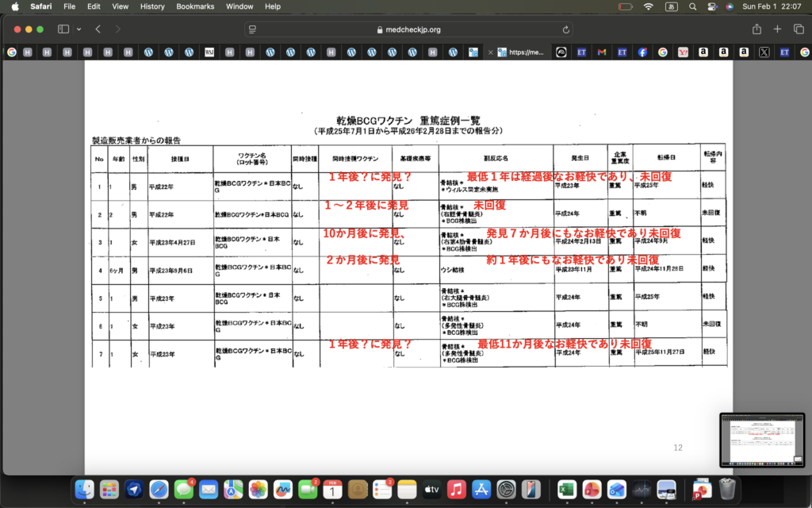The image size is (812, 508).
Task: Expand the tab group dropdown arrow
Action: (x=79, y=29)
